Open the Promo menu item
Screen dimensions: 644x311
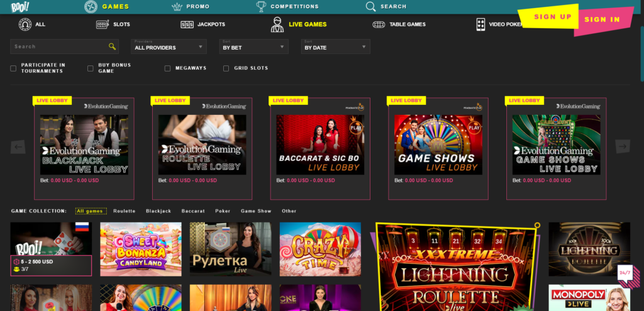coord(198,6)
